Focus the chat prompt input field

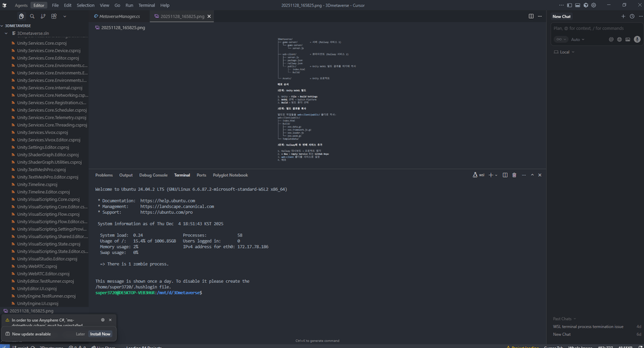tap(596, 28)
